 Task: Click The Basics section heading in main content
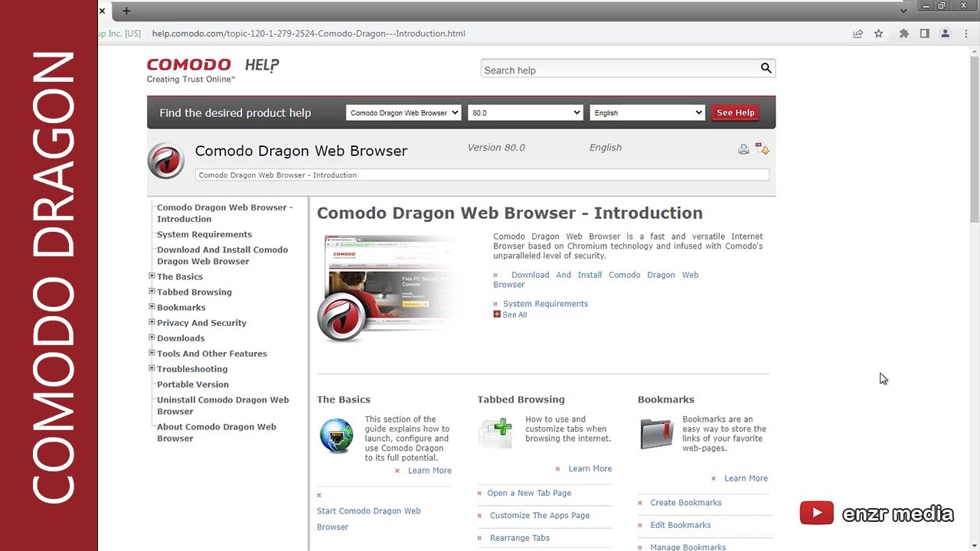point(344,399)
